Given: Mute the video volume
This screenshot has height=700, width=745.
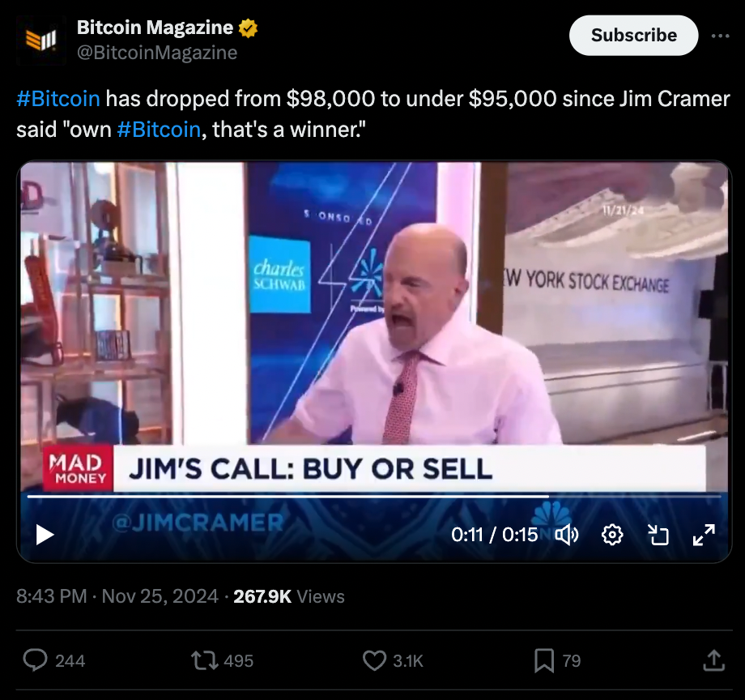Looking at the screenshot, I should tap(567, 535).
